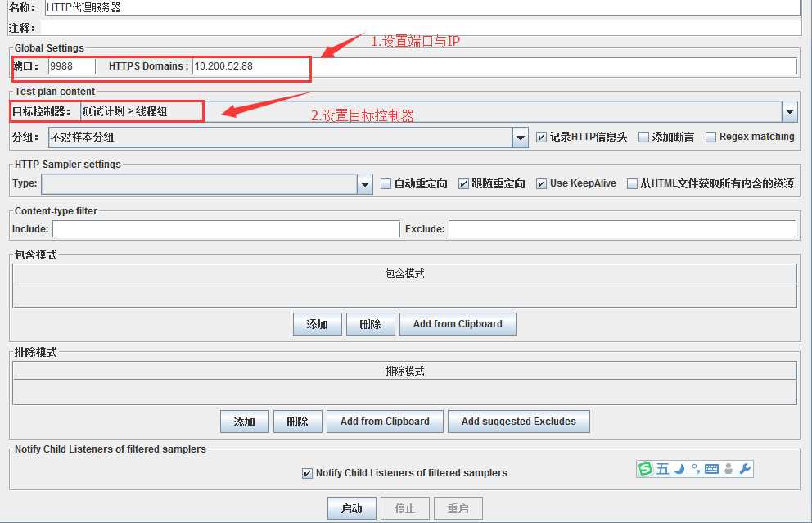
Task: Click the 启动 start button
Action: click(352, 508)
